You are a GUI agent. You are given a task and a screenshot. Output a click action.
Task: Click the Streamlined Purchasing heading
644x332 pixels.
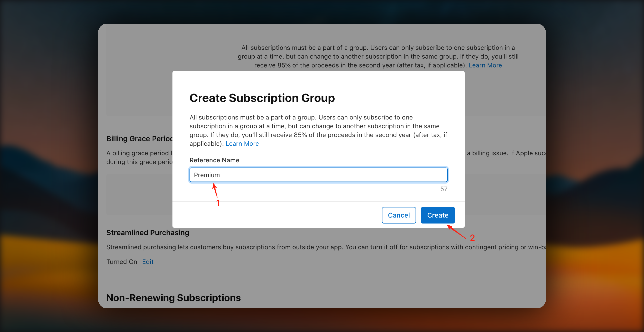147,232
